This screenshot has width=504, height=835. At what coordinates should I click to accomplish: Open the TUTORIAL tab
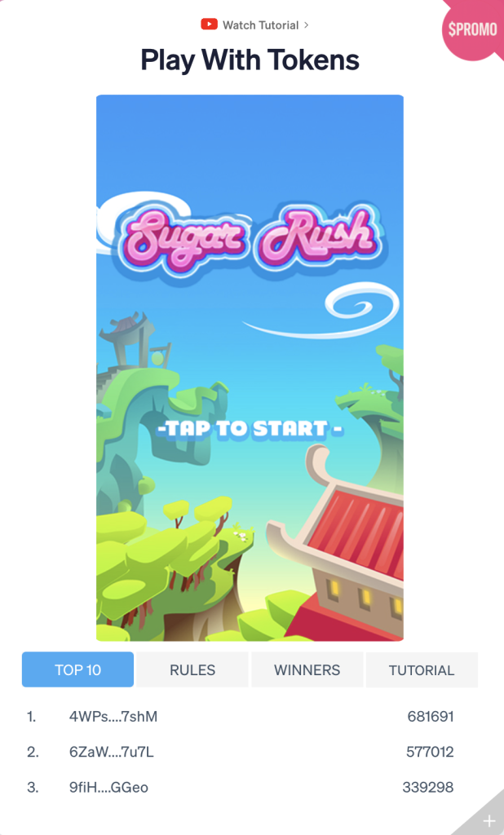[x=422, y=669]
